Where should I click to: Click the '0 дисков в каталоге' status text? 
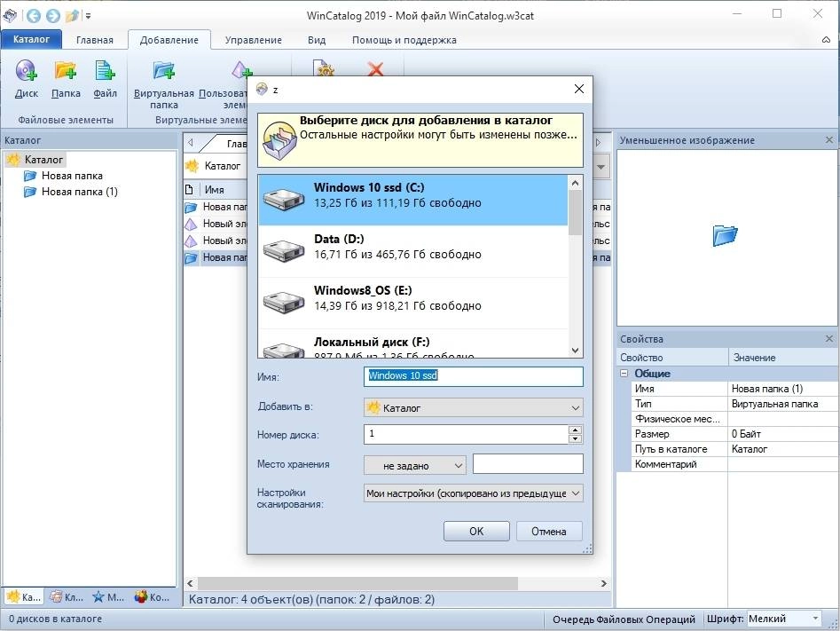55,619
